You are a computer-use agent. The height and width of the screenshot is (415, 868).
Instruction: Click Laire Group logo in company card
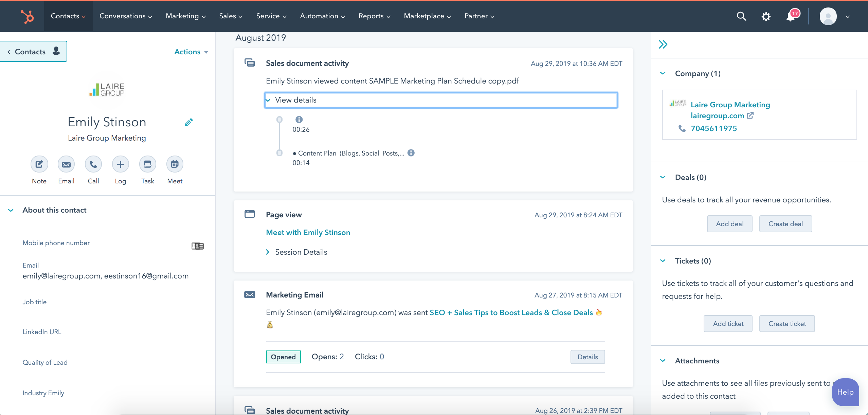677,103
